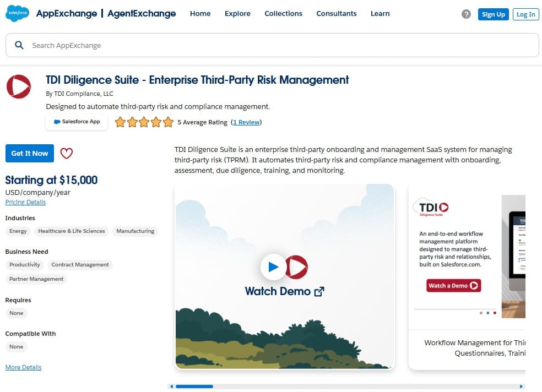Open the Consultants menu item

click(337, 13)
